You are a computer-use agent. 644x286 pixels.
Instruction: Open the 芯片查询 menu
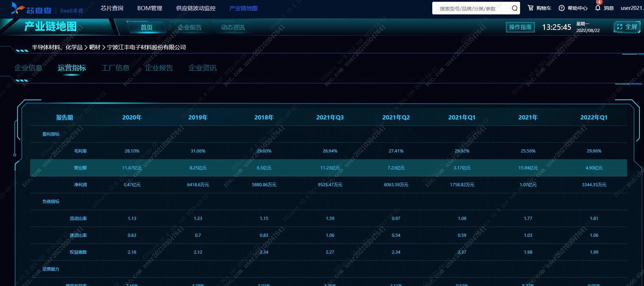click(x=112, y=8)
